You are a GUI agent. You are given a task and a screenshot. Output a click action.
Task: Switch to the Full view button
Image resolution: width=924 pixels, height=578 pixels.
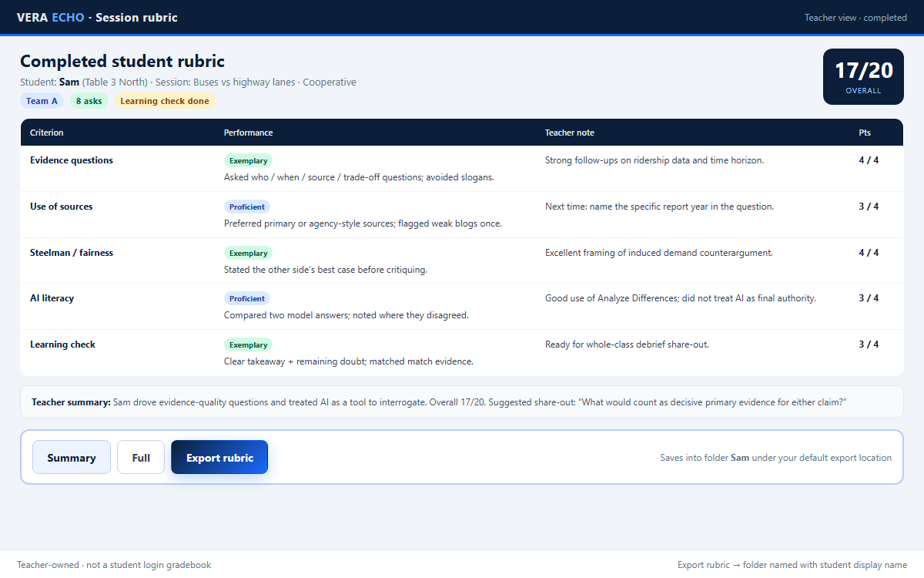click(x=141, y=457)
